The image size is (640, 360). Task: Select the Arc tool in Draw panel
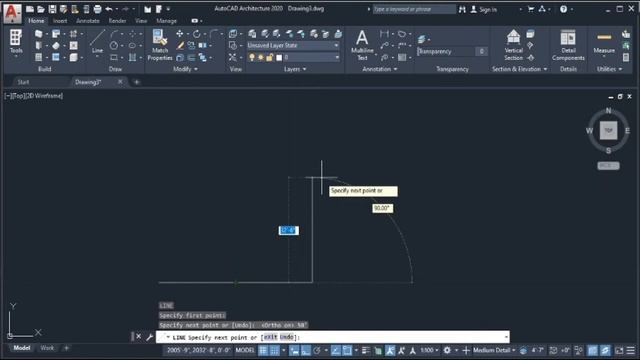[115, 34]
